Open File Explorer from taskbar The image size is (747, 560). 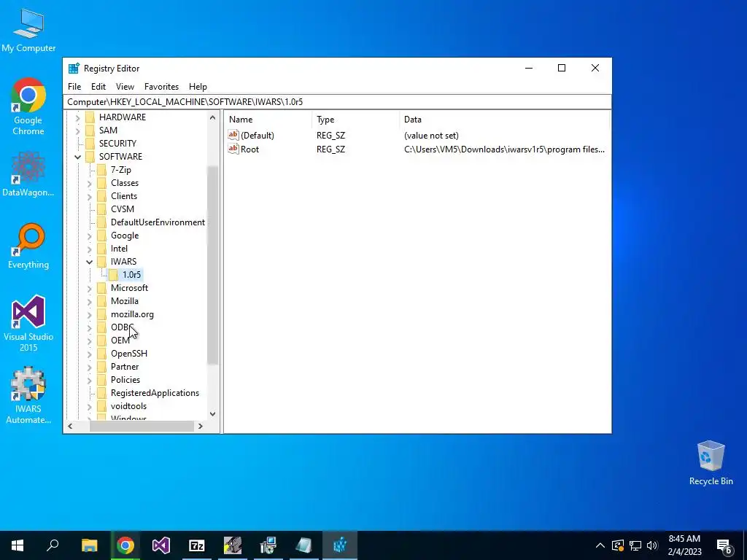(x=90, y=545)
